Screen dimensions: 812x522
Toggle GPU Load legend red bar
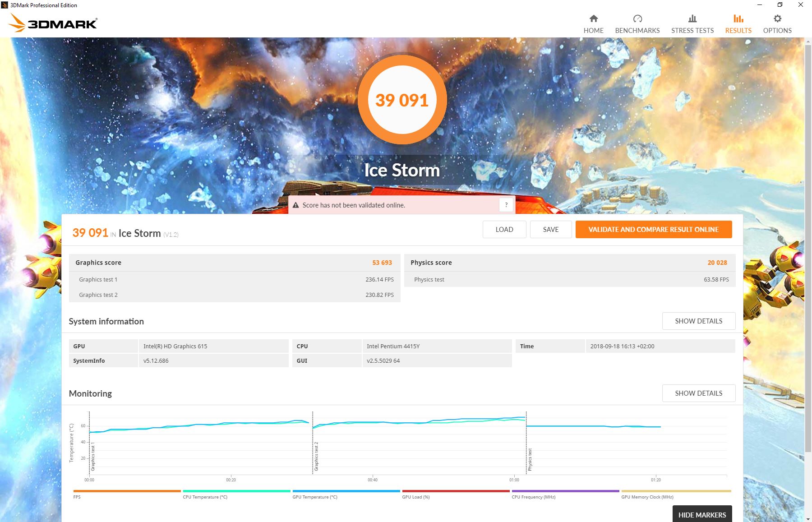point(456,491)
